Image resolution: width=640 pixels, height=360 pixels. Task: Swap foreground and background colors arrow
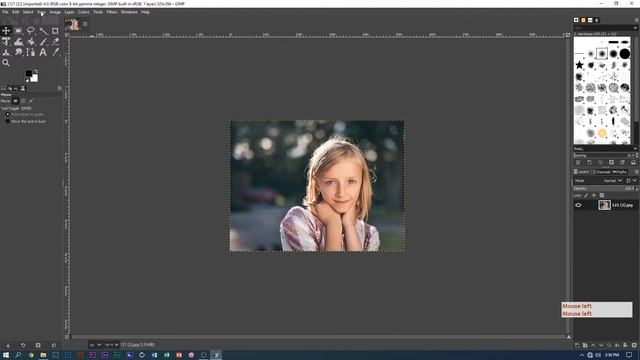click(36, 71)
